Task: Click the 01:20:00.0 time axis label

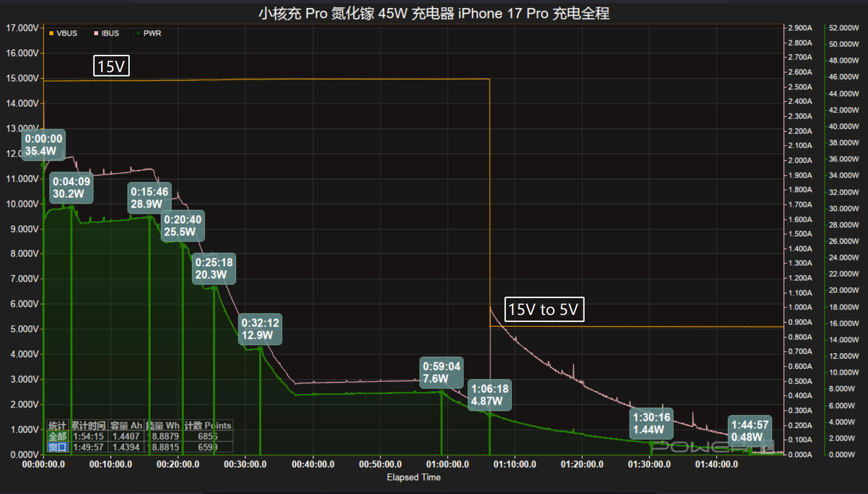Action: coord(582,464)
